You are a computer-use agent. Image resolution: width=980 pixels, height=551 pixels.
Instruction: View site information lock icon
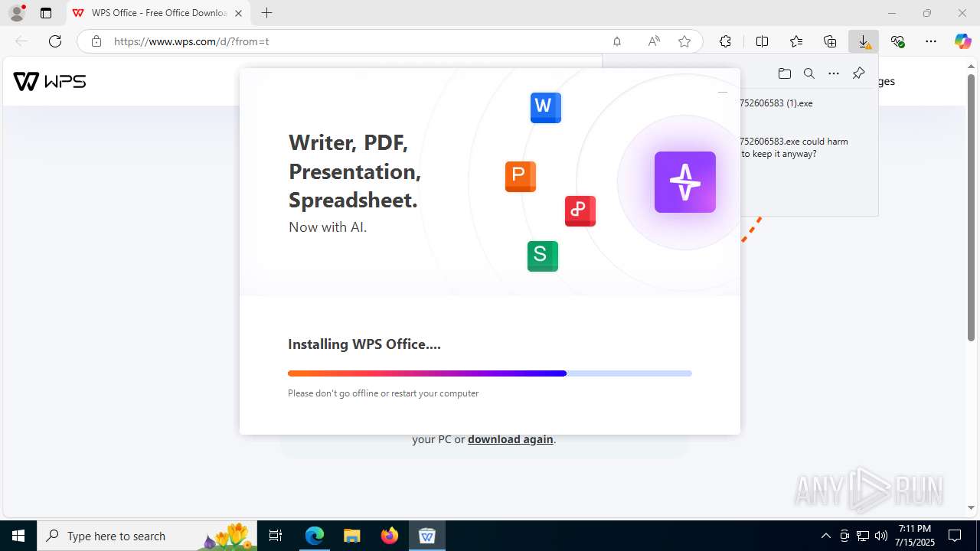[96, 41]
